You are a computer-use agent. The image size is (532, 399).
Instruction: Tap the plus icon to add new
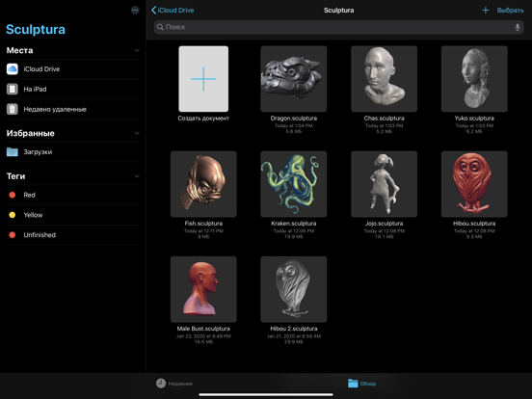point(485,11)
